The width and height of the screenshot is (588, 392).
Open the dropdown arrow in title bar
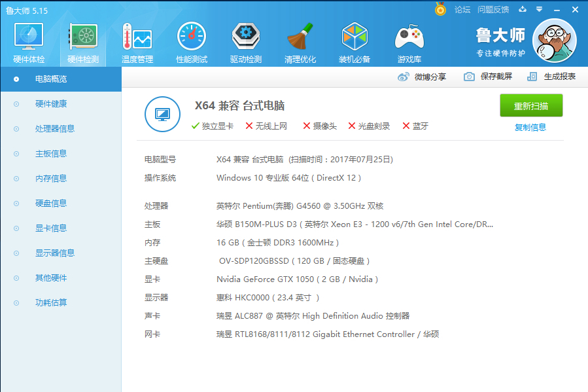pyautogui.click(x=538, y=9)
